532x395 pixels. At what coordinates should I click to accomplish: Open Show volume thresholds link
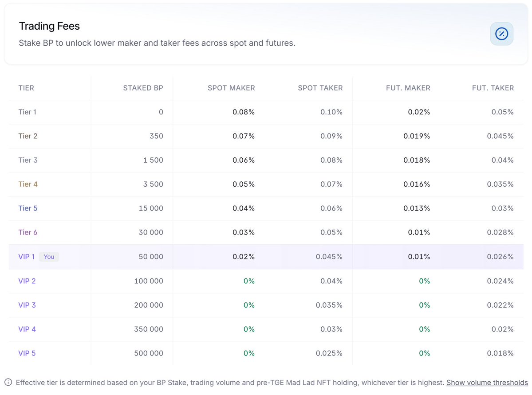pyautogui.click(x=487, y=383)
